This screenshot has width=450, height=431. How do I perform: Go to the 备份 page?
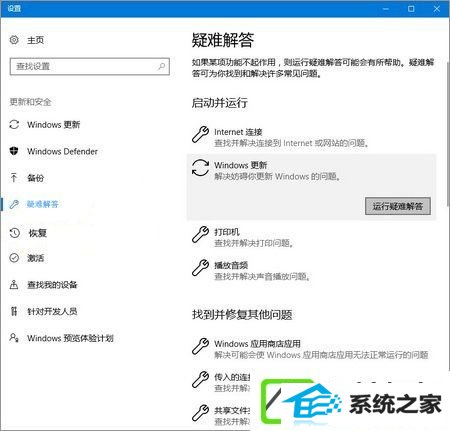(x=35, y=178)
